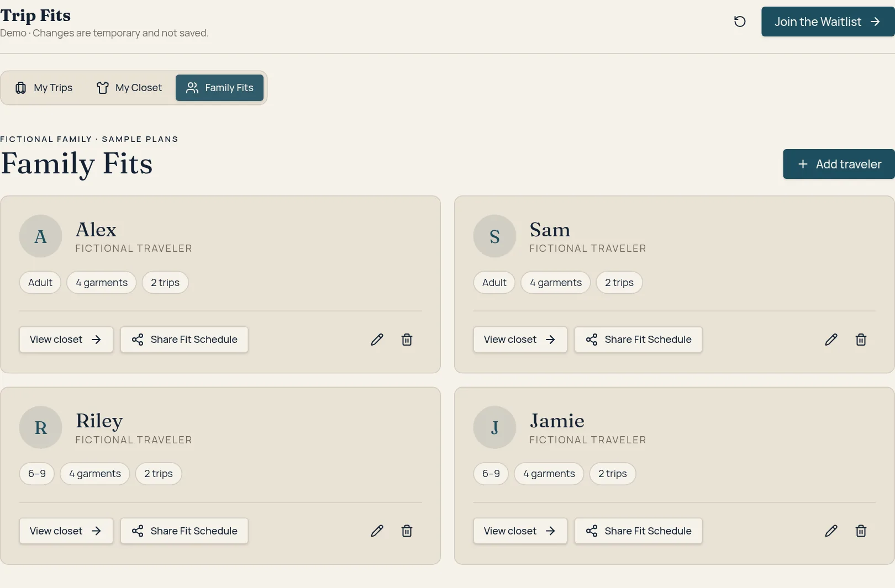Click the Adult tag on Alex's card
Viewport: 895px width, 588px height.
(x=40, y=283)
